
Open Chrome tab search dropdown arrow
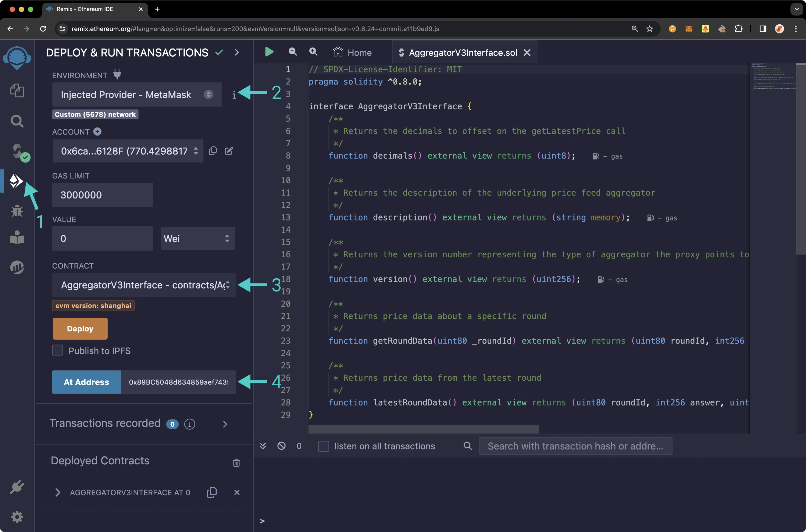tap(796, 9)
